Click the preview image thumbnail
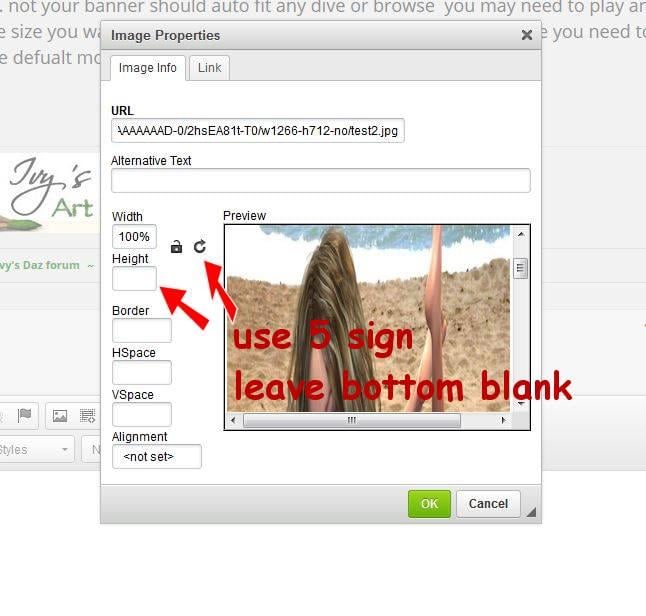The image size is (646, 616). click(368, 319)
